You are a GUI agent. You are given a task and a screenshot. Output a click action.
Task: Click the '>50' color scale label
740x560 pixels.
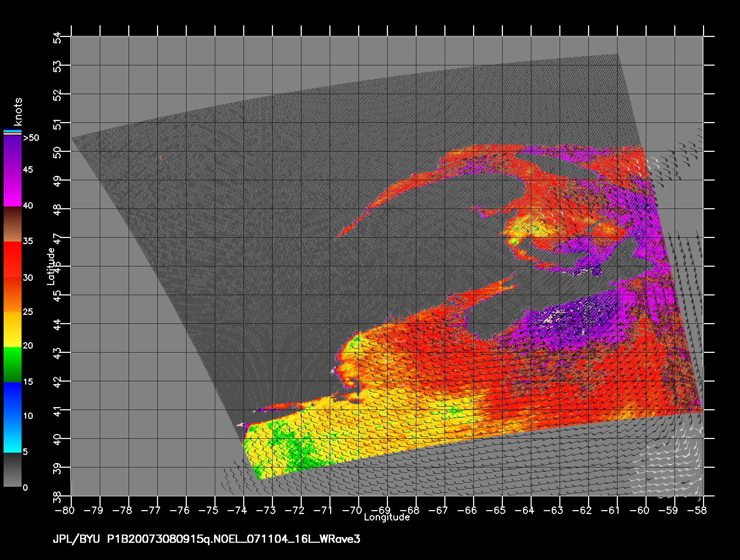coord(31,138)
